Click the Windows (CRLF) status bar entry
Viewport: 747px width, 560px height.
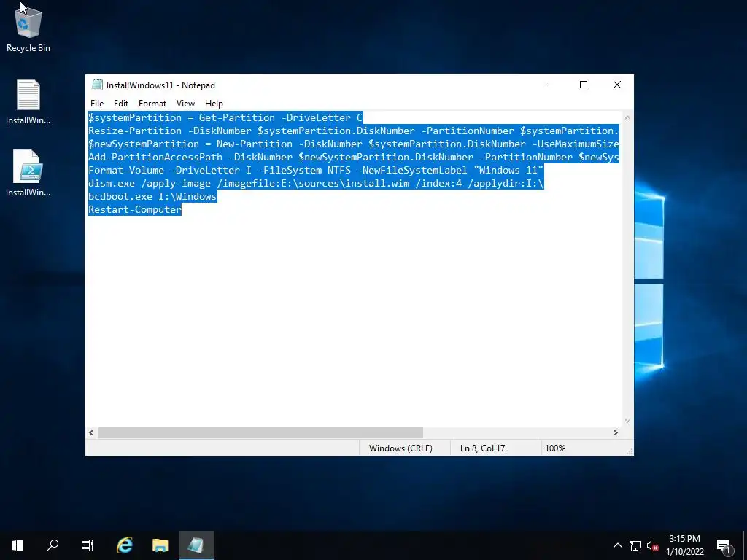[x=400, y=448]
